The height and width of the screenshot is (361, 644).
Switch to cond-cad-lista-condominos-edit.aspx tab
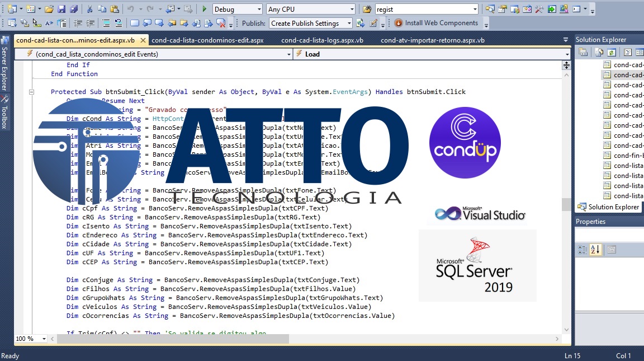[x=207, y=40]
